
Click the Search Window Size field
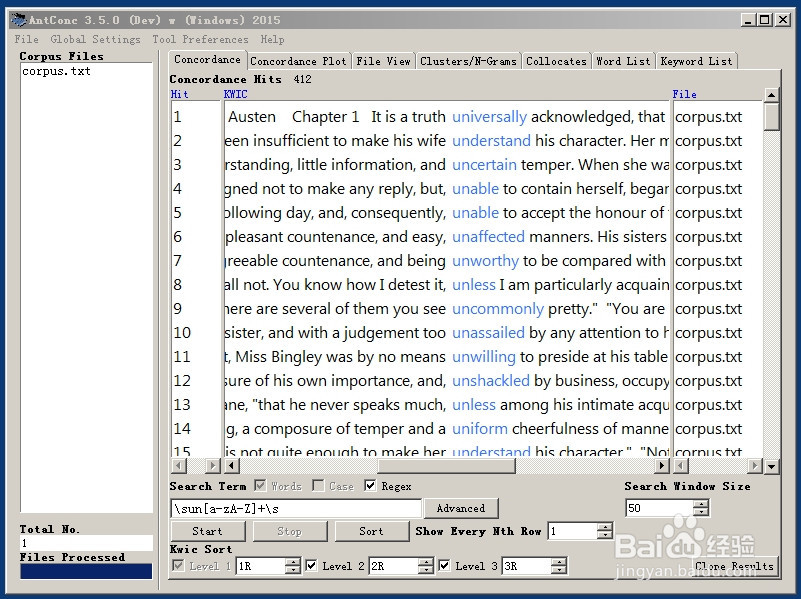(x=659, y=508)
